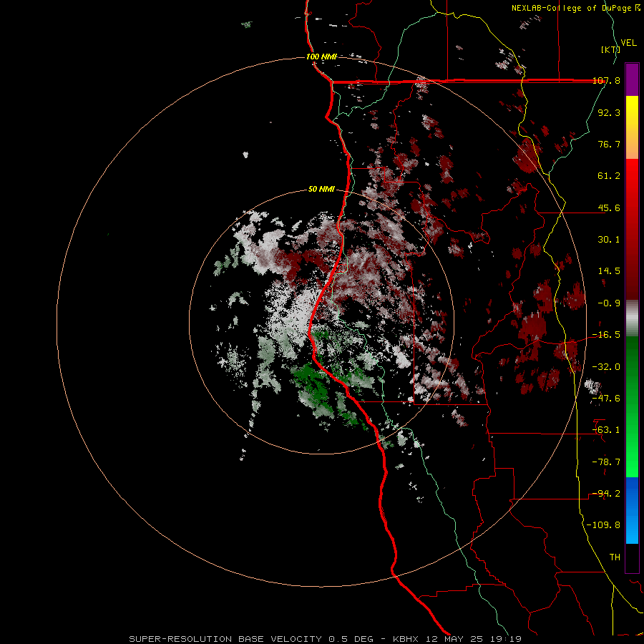
Task: Click the -16.5 legend value
Action: click(x=606, y=335)
